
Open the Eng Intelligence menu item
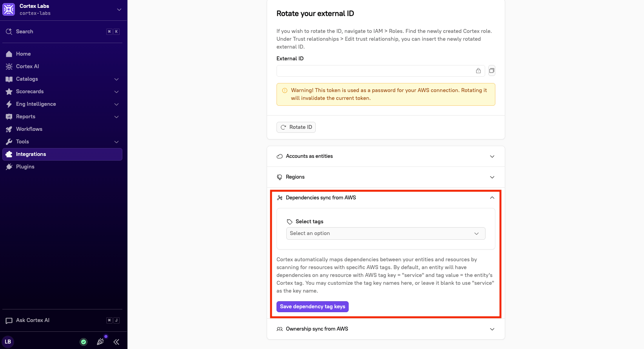[62, 104]
